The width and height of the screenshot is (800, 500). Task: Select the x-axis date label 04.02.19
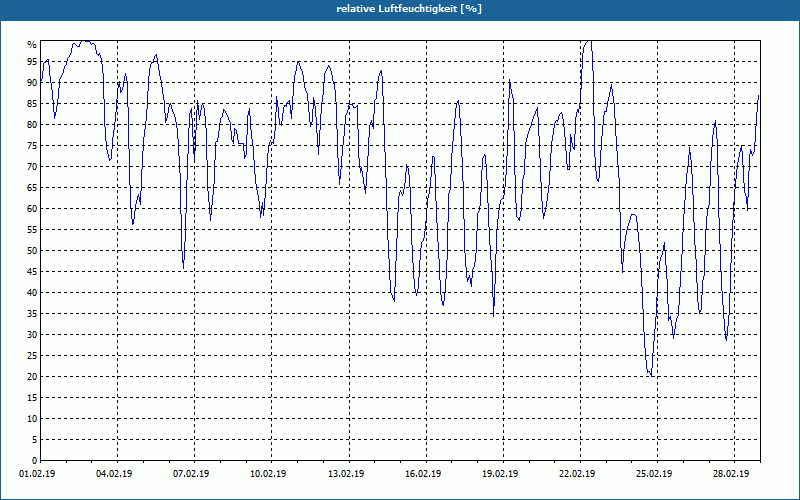tap(114, 474)
